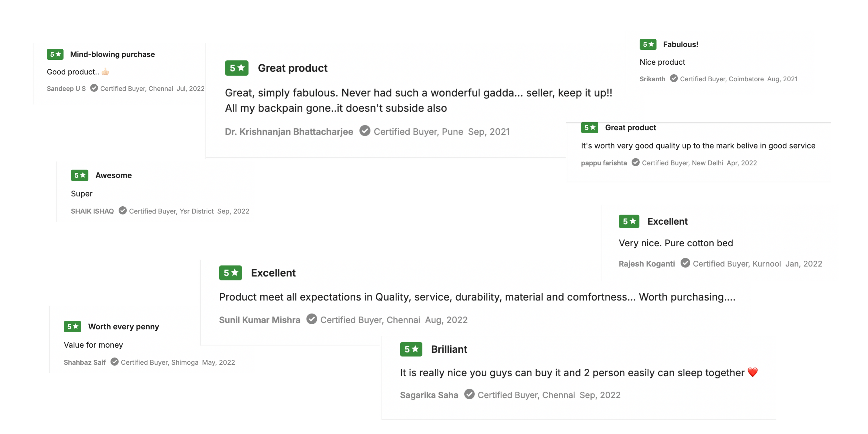The width and height of the screenshot is (868, 434).
Task: Click the Very nice. Pure cotton bed text
Action: (676, 243)
